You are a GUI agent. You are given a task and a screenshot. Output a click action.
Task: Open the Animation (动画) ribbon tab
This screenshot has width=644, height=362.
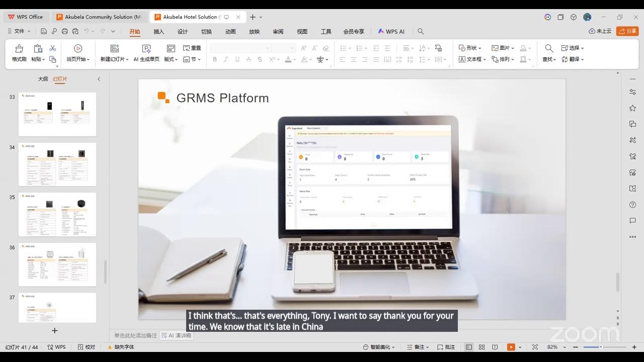[230, 31]
